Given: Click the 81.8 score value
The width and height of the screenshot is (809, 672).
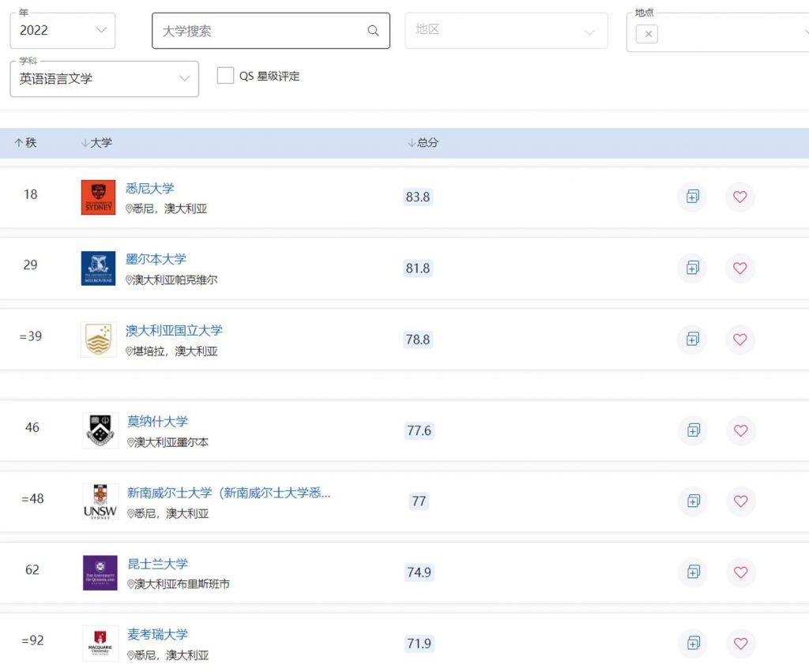Looking at the screenshot, I should click(x=418, y=268).
